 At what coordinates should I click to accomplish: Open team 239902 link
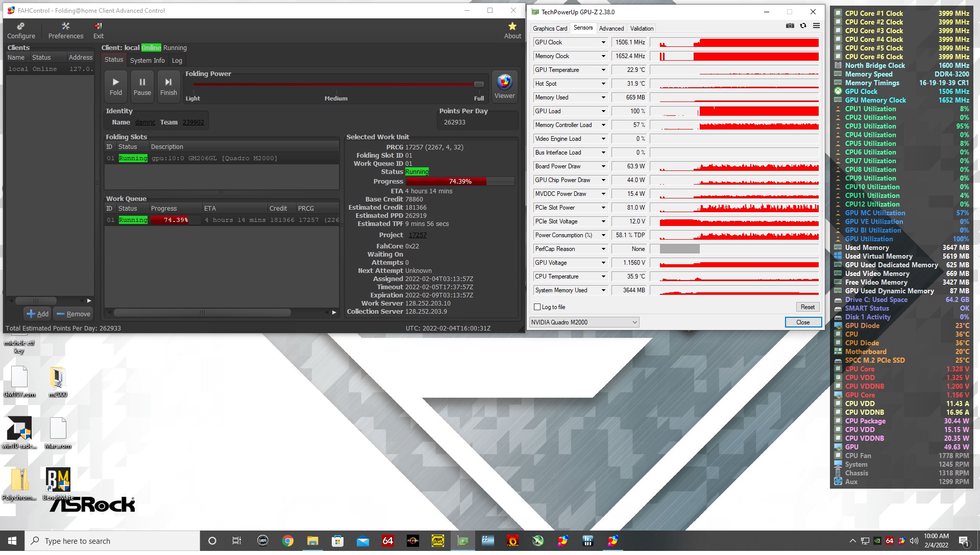(x=193, y=122)
